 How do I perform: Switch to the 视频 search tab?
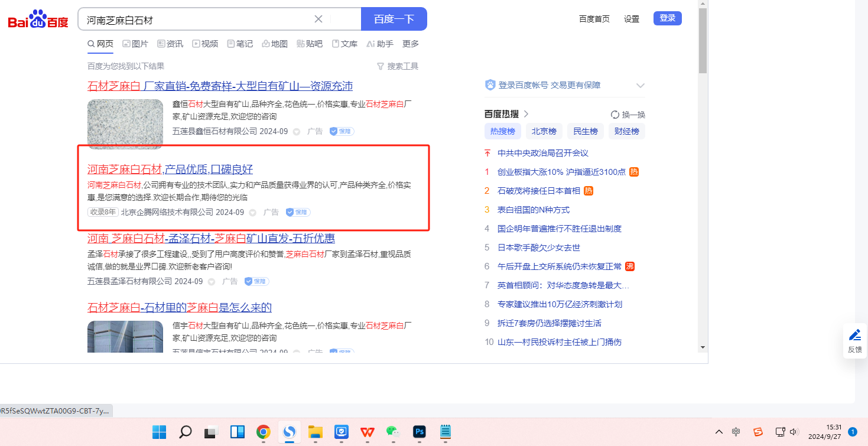[205, 44]
